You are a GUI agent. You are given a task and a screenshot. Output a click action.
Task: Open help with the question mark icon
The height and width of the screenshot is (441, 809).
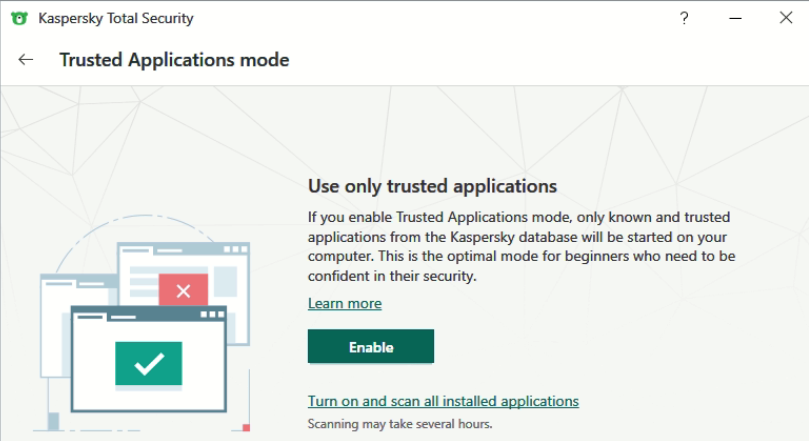tap(684, 18)
